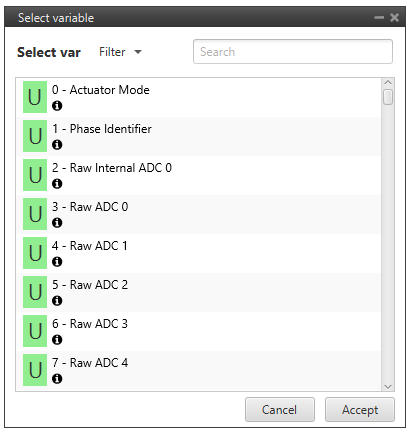Click the green U icon for Actuator Mode
Image resolution: width=412 pixels, height=432 pixels.
[x=35, y=97]
